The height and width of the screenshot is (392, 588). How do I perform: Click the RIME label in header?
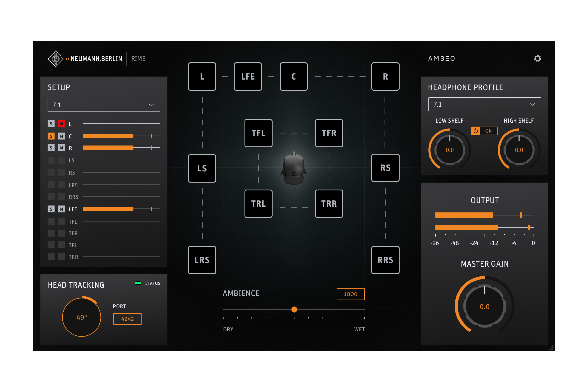(138, 59)
